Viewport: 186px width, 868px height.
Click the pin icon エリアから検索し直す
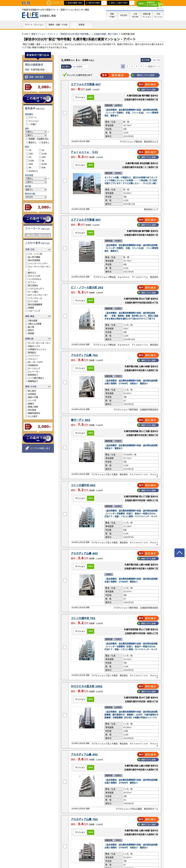point(27,448)
